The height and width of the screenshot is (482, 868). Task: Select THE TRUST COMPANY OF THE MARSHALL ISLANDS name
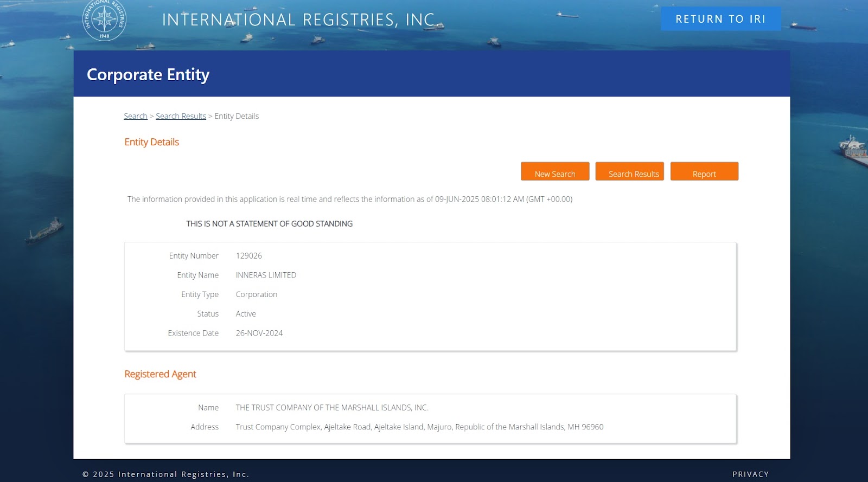(332, 408)
